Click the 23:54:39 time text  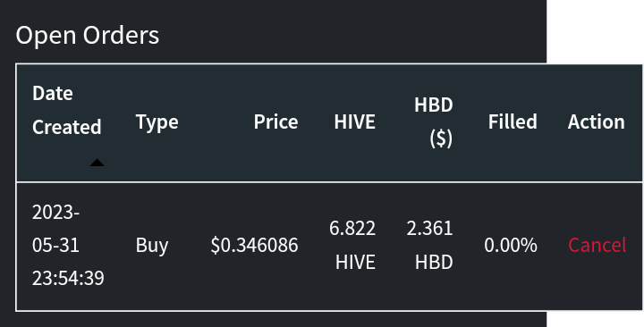click(68, 278)
